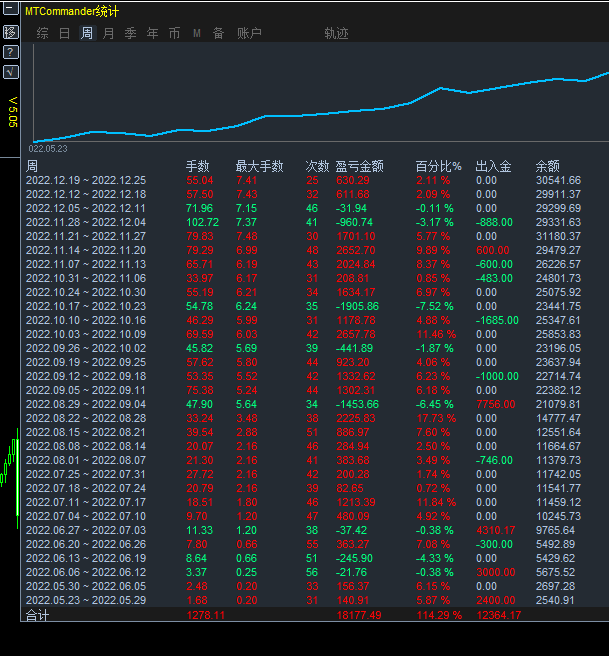609x656 pixels.
Task: Click the 最大手数 column header
Action: tap(259, 166)
